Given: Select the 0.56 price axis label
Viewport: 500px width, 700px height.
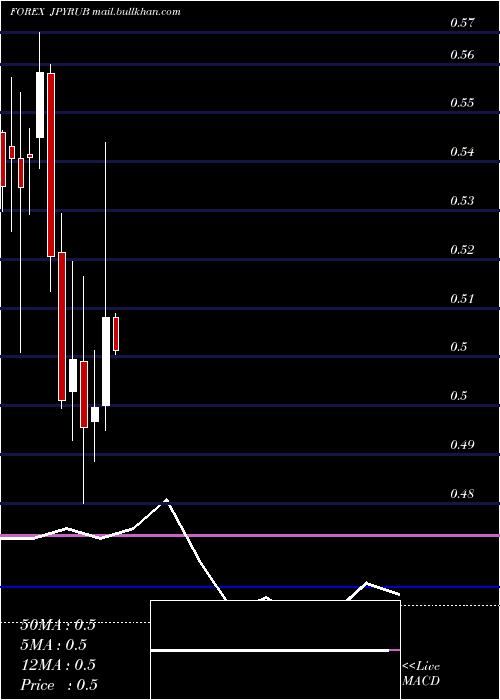Looking at the screenshot, I should [x=462, y=55].
